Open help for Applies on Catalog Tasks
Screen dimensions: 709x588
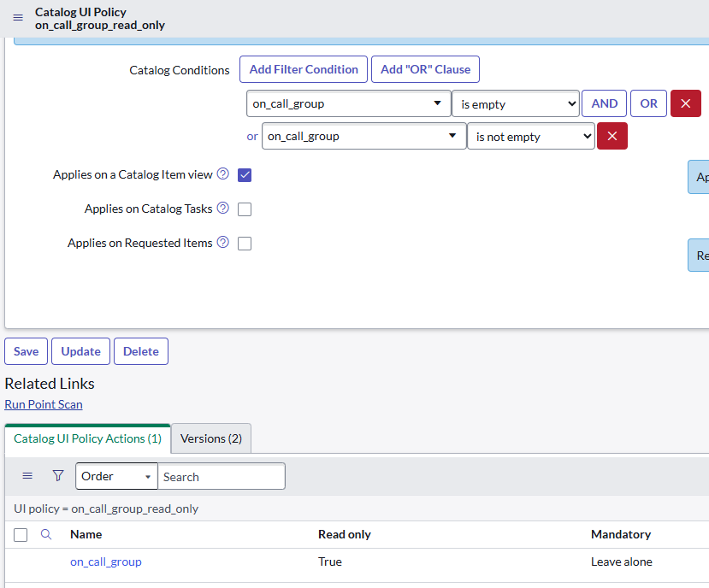coord(223,209)
